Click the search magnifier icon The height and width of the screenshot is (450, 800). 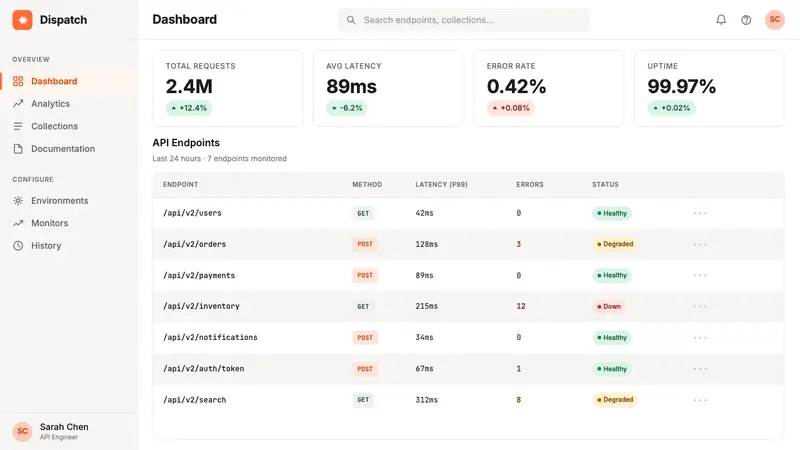[351, 20]
